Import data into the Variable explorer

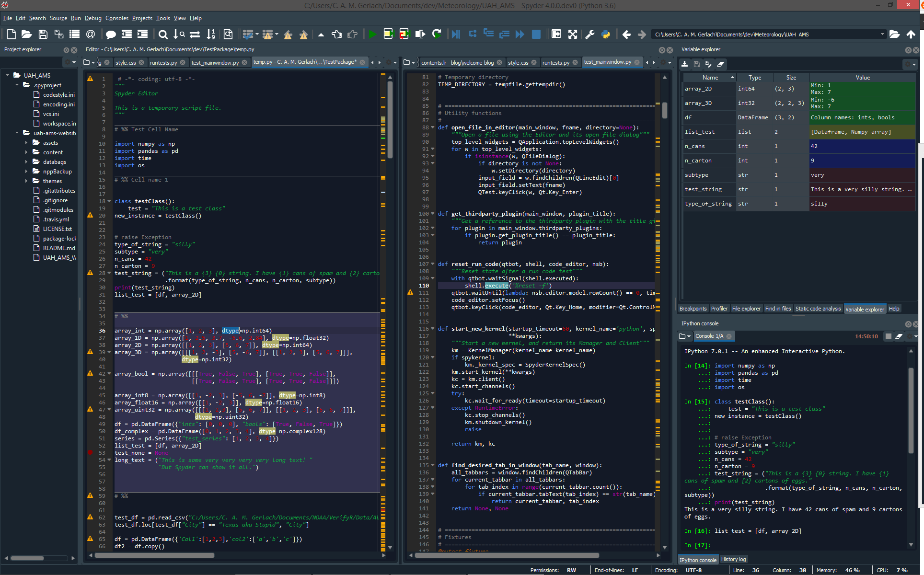[685, 64]
